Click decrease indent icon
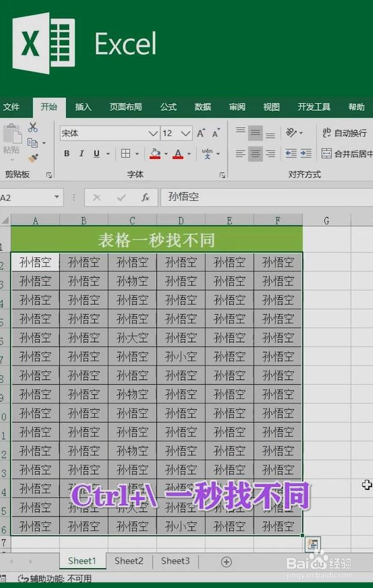Viewport: 373px width, 588px height. (291, 153)
